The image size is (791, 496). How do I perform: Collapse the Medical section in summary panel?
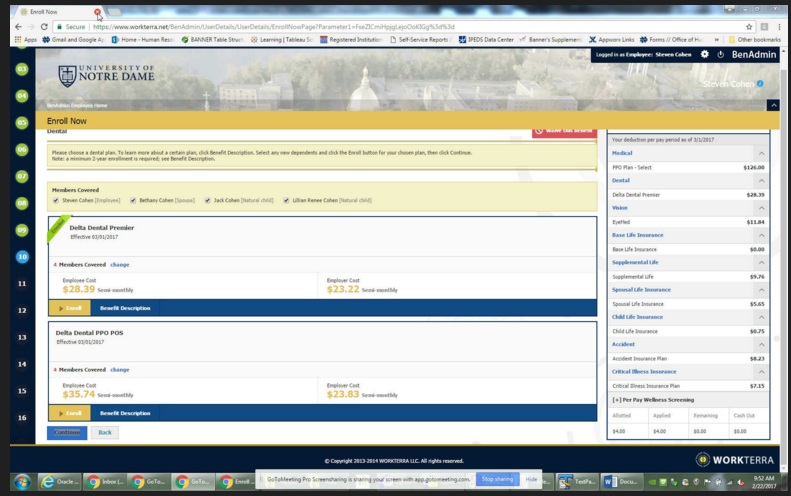761,153
